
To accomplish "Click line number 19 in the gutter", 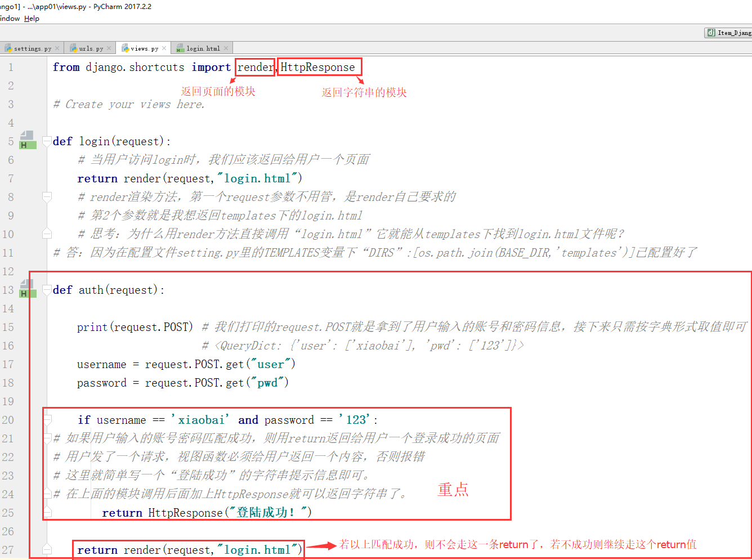I will tap(8, 401).
